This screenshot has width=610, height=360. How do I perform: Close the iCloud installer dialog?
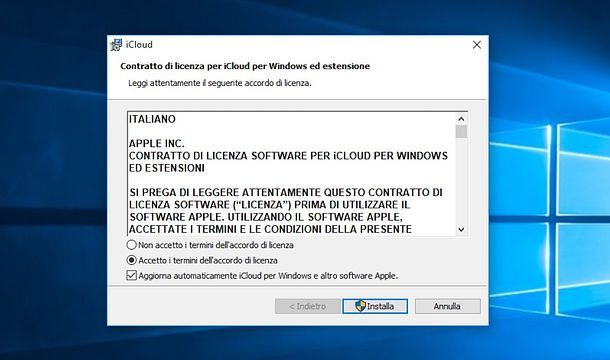point(477,45)
